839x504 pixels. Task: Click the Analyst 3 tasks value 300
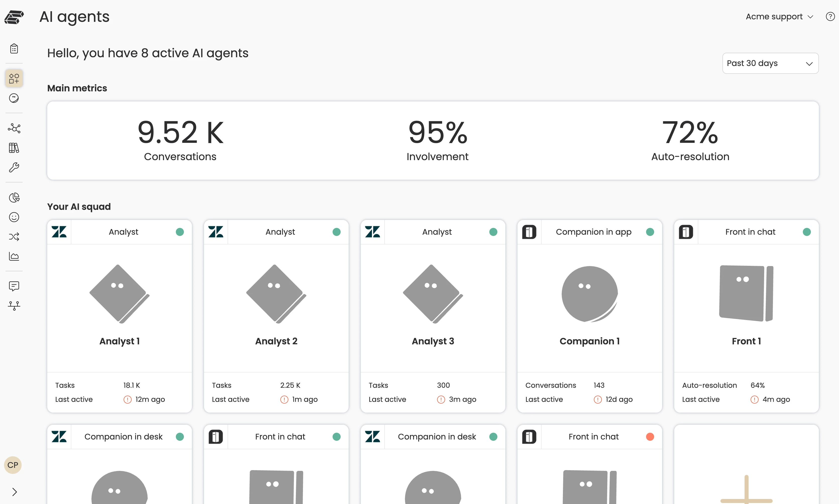(443, 386)
